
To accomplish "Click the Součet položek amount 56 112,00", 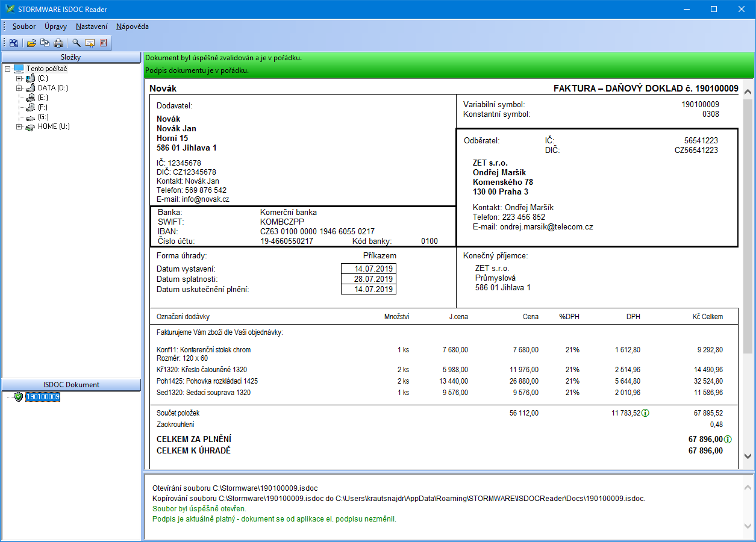I will (524, 413).
